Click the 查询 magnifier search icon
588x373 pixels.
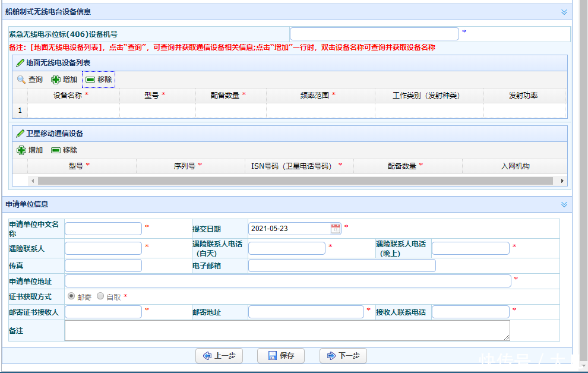tap(20, 78)
